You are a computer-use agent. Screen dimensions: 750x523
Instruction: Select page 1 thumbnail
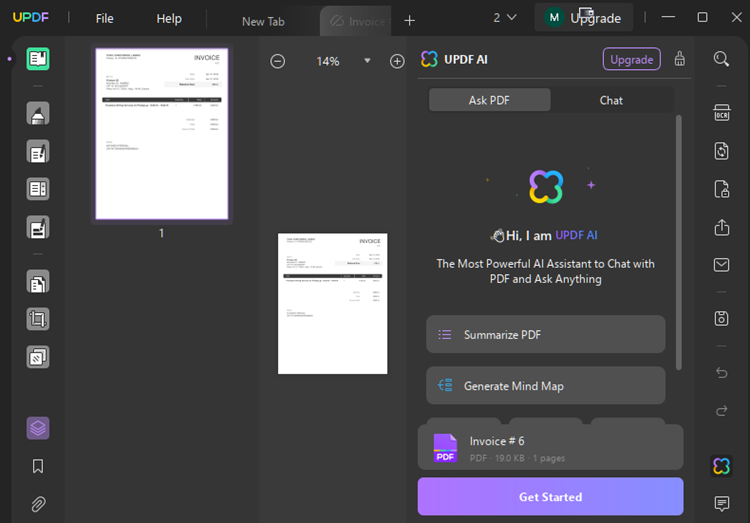pos(162,134)
